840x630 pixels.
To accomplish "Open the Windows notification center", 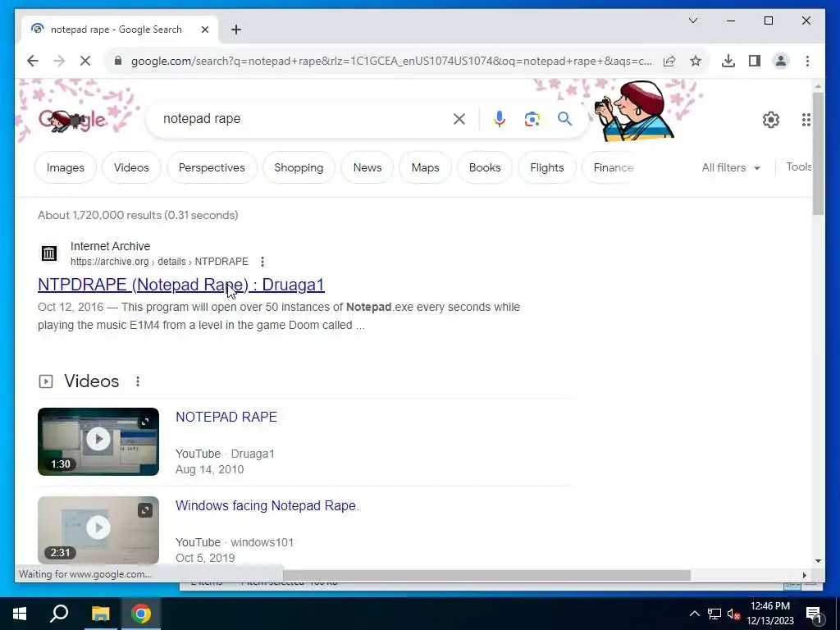I will (x=814, y=614).
